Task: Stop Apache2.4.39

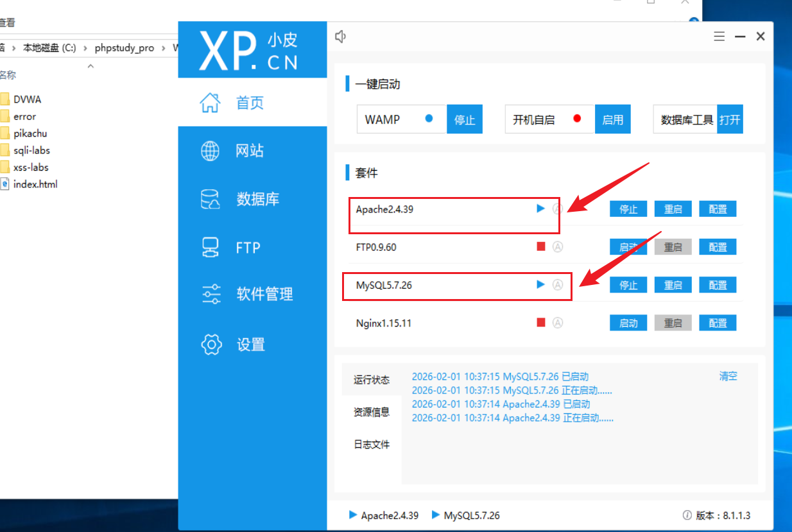Action: 628,209
